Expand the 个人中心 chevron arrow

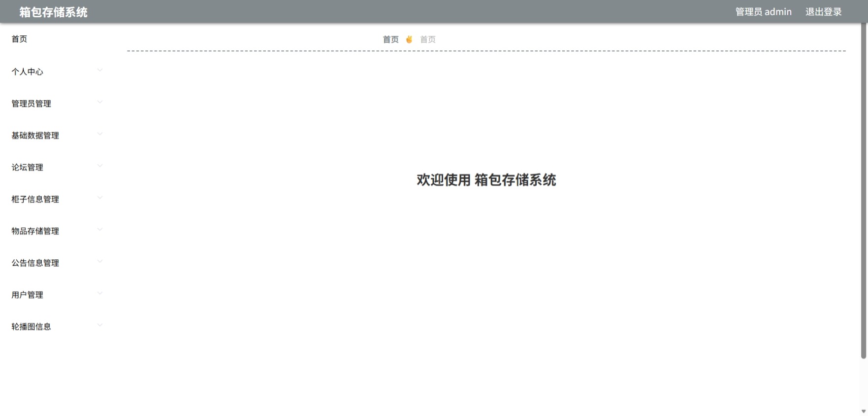pos(100,70)
